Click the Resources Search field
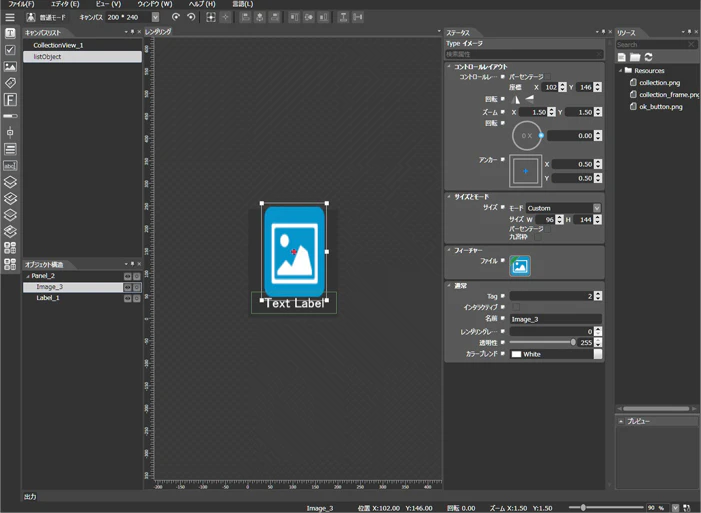 656,44
